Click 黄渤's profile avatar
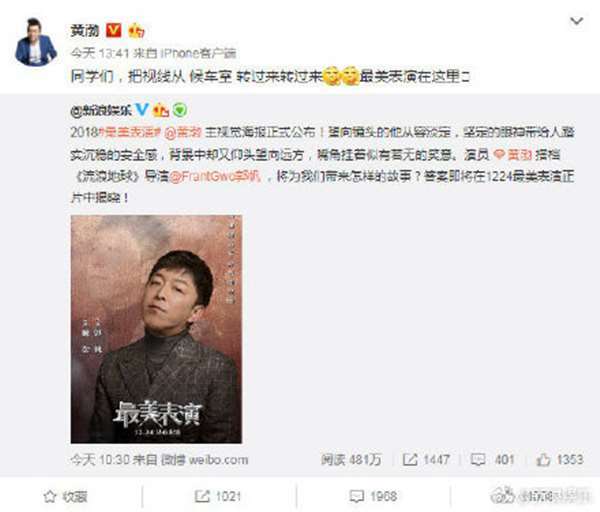Viewport: 600px width, 512px height. pos(36,42)
